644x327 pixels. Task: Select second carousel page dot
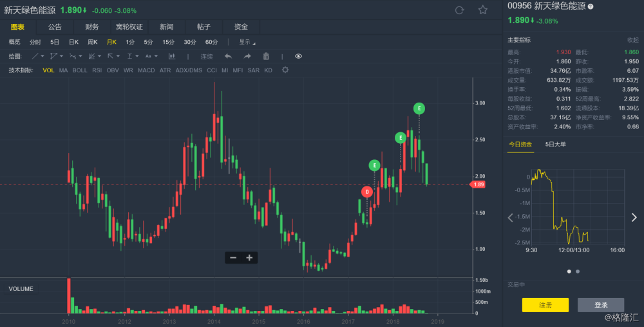[x=578, y=272]
